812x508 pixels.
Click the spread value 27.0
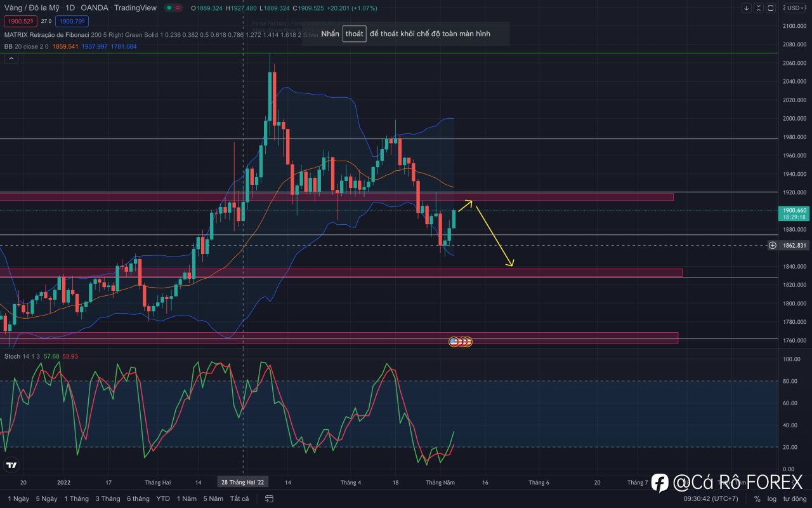[46, 21]
